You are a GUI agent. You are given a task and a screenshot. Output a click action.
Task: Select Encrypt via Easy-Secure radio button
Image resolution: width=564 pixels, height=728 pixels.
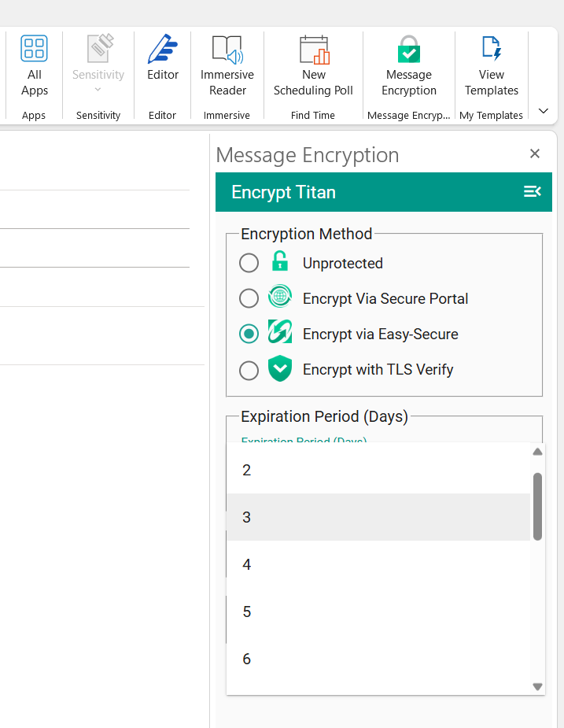click(249, 334)
